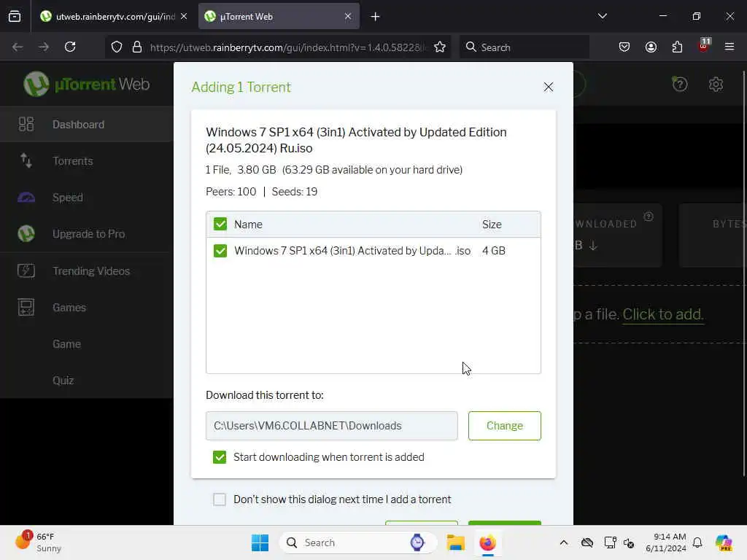Open Firefox recent tabs view icon
The width and height of the screenshot is (747, 560).
click(15, 16)
